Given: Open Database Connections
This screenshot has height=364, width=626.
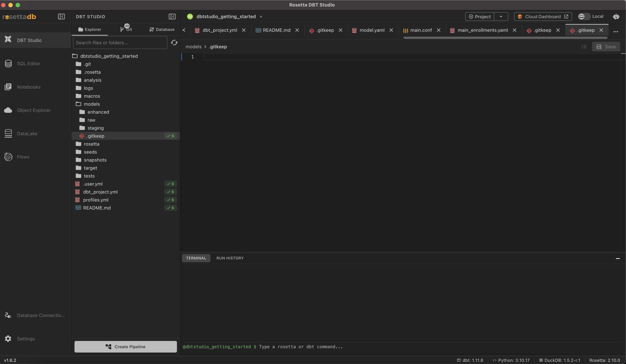Looking at the screenshot, I should [x=35, y=315].
